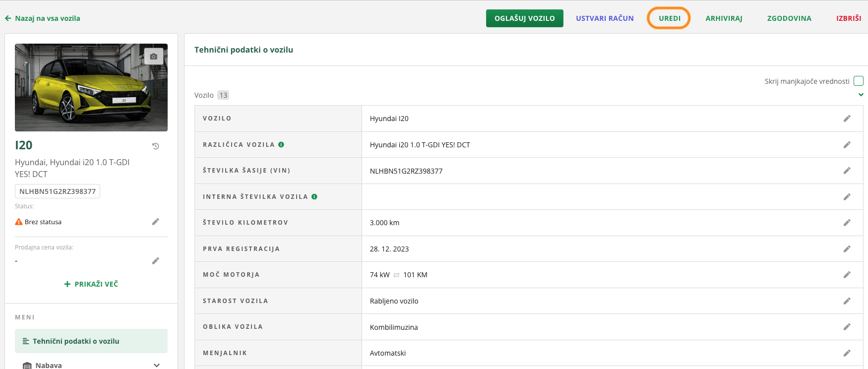Click the Rabljeno vozilo value

click(394, 301)
